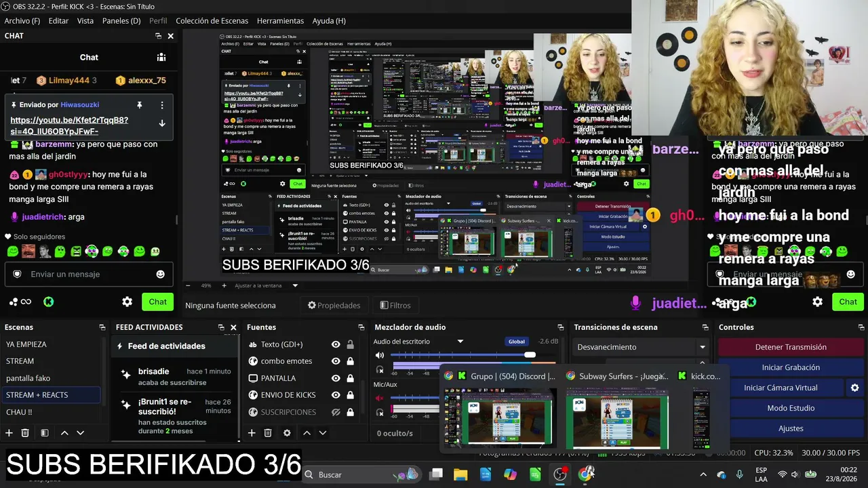Click the green Kick logo icon under chat
This screenshot has width=868, height=488.
[48, 302]
